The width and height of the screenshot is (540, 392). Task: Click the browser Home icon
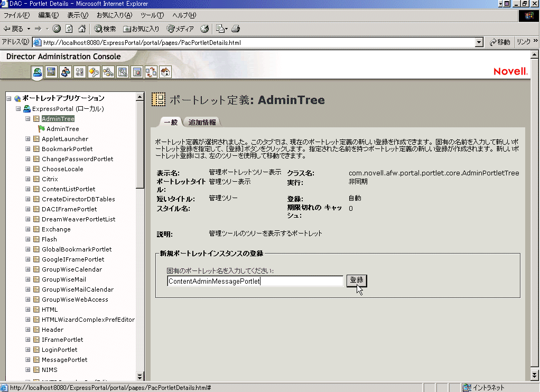pos(81,29)
